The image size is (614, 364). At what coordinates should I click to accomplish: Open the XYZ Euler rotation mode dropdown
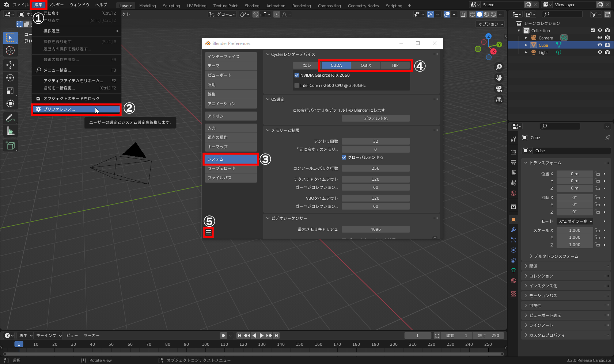click(x=575, y=221)
